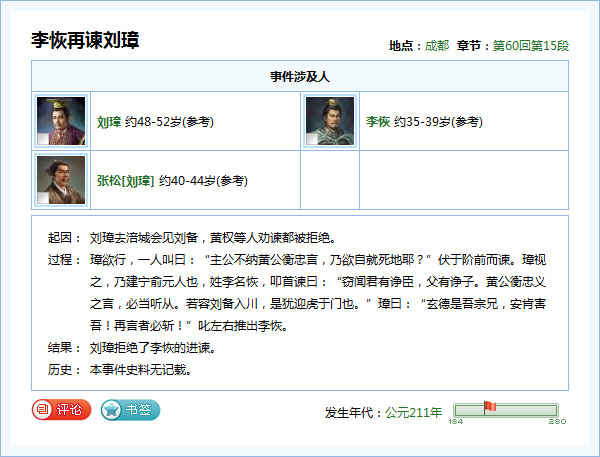Click the 280 end label under timeline
600x457 pixels.
pos(557,422)
